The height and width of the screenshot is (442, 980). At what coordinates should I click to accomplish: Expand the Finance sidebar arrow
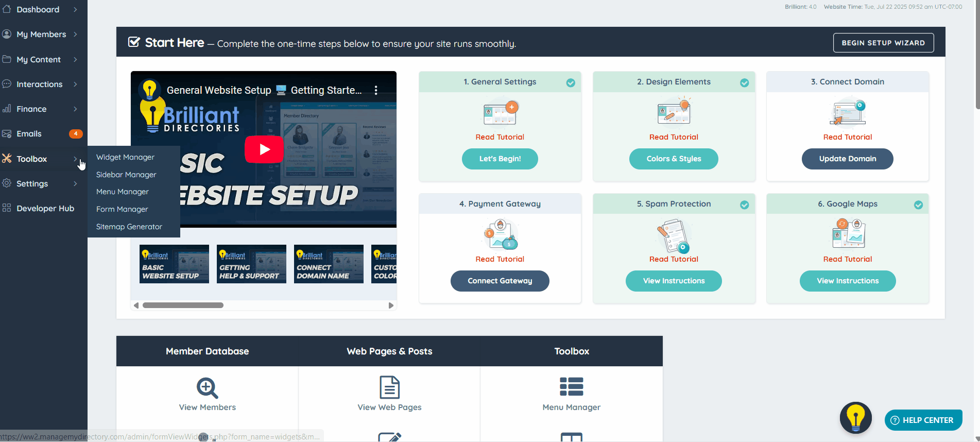(x=75, y=109)
